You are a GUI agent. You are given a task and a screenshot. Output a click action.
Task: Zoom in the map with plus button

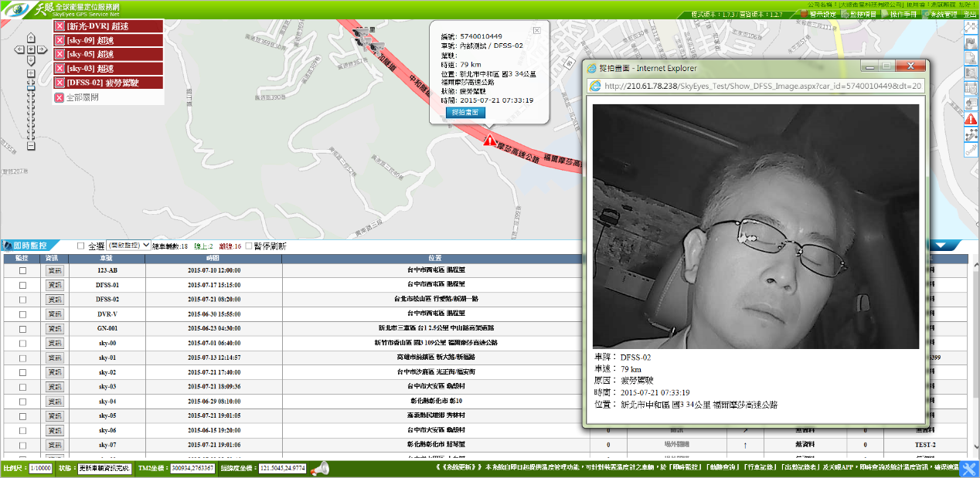[31, 74]
